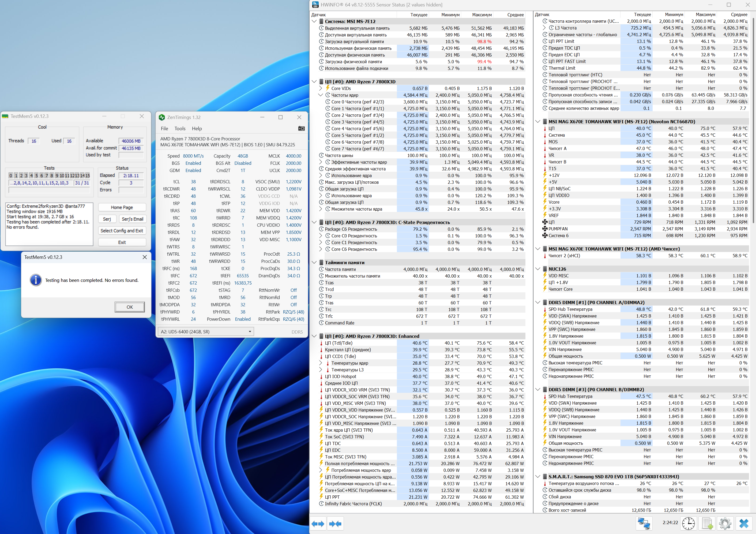
Task: Take a screenshot with ZenTimings camera icon
Action: coord(301,129)
